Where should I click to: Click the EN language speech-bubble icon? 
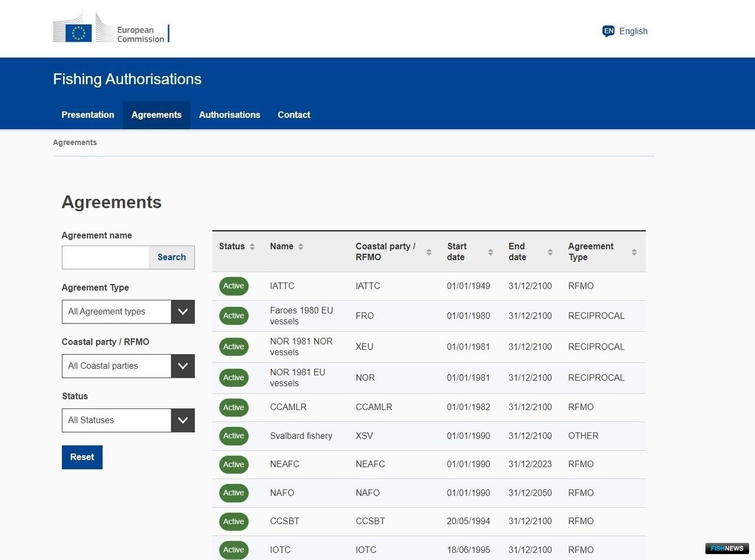click(x=608, y=31)
